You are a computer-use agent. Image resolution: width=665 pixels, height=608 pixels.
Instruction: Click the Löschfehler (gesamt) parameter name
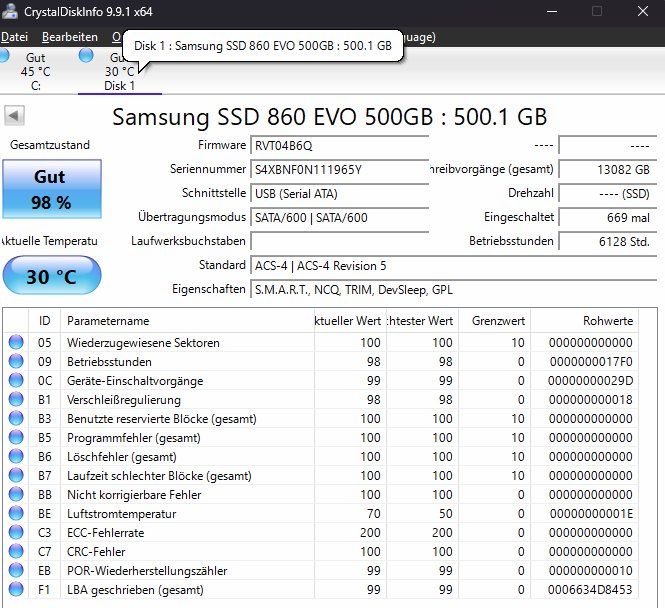click(x=122, y=457)
